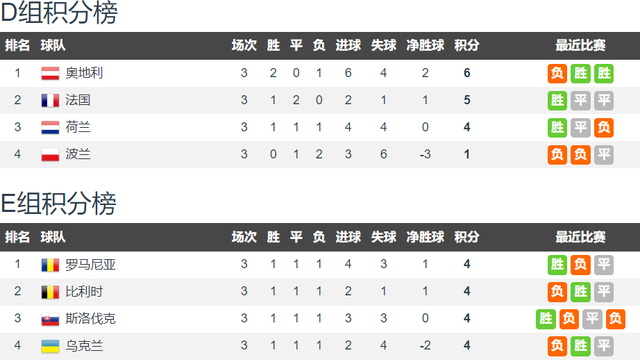Open the 斯洛伐克 team link
The height and width of the screenshot is (362, 640).
click(x=91, y=318)
